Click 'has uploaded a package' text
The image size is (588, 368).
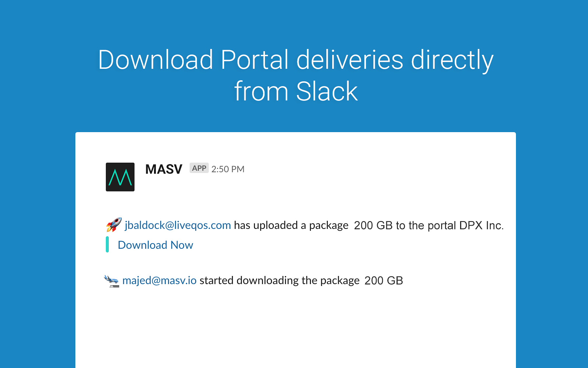(291, 225)
